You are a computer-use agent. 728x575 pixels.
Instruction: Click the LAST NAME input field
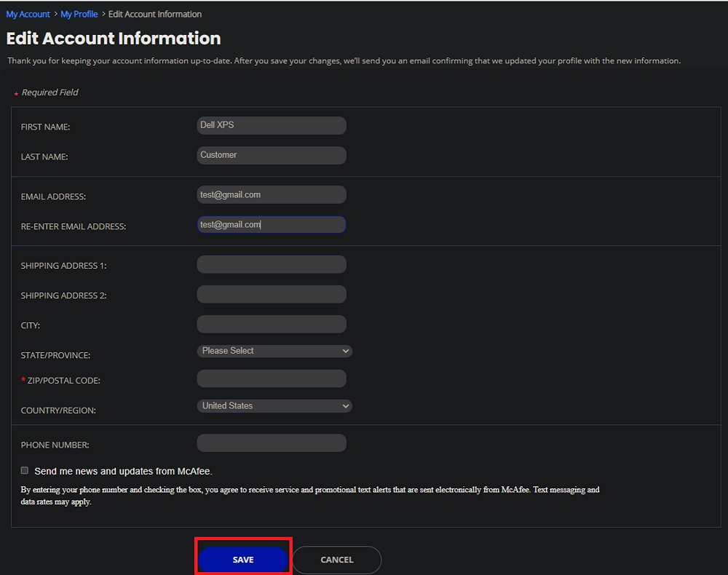[x=271, y=155]
